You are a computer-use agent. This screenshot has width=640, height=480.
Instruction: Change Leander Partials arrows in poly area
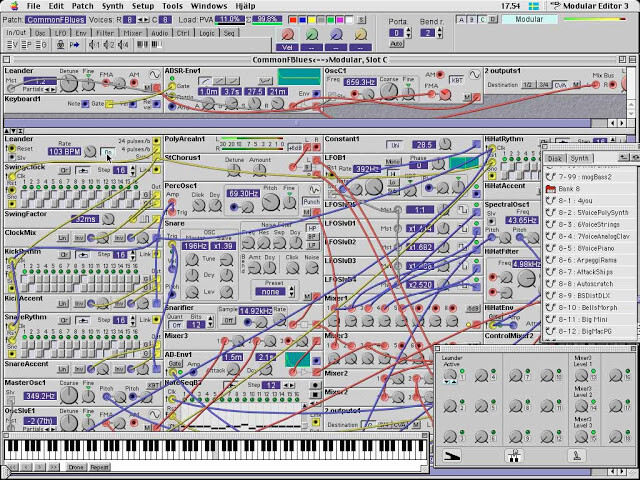pos(51,89)
